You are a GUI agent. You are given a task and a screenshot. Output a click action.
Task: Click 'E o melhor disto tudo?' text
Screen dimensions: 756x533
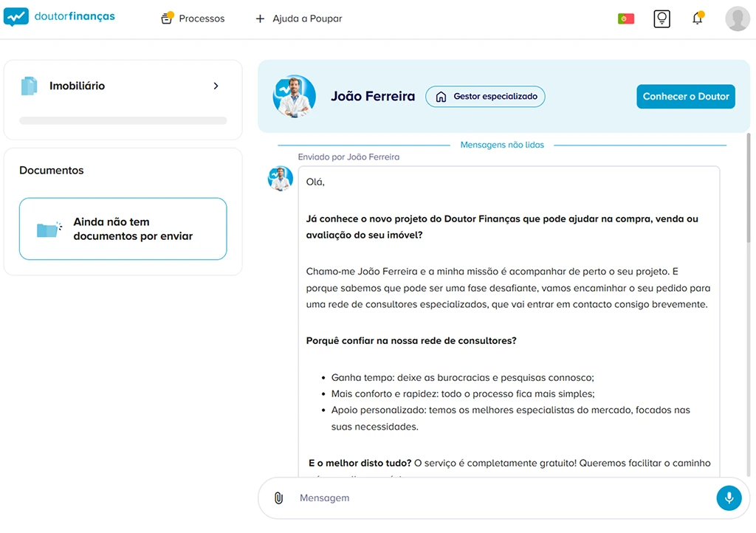pos(360,463)
